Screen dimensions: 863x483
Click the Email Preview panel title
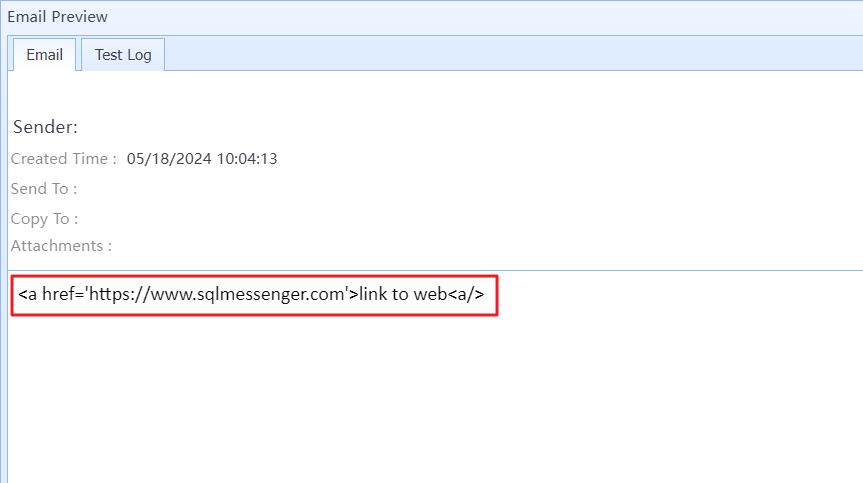[57, 17]
